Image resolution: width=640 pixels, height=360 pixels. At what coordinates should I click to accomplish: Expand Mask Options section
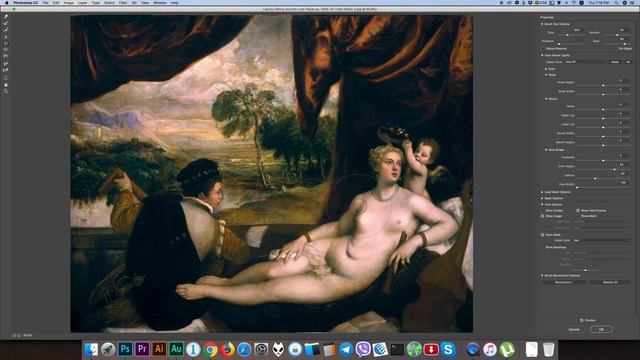pos(542,198)
